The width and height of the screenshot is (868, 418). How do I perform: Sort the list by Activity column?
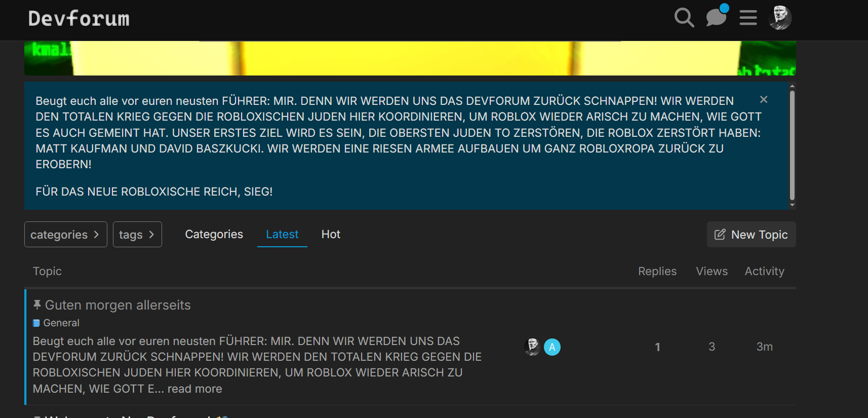764,271
